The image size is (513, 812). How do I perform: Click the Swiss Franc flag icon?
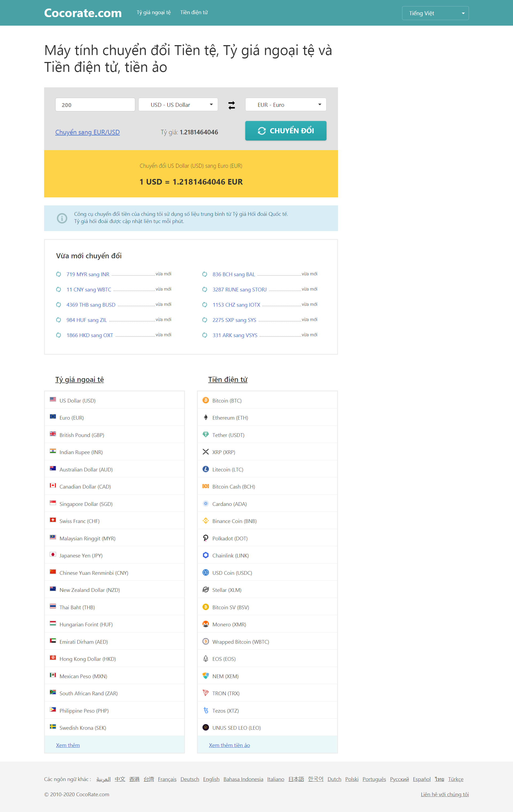(x=53, y=520)
